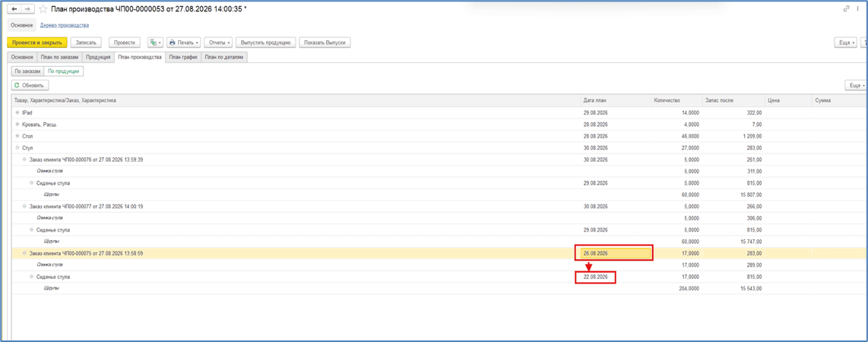Switch to the По заказам view toggle
This screenshot has height=342, width=868.
tap(27, 71)
